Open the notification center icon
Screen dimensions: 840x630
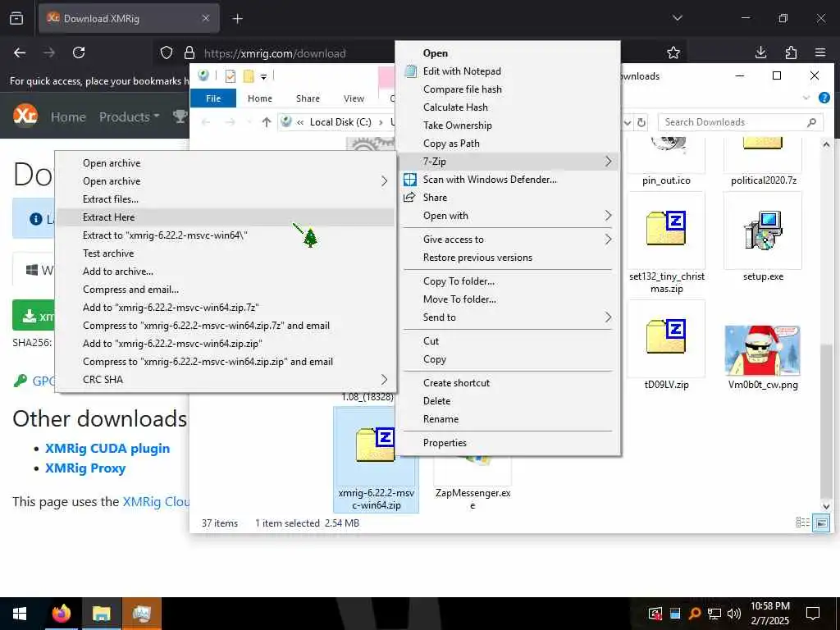click(x=813, y=614)
